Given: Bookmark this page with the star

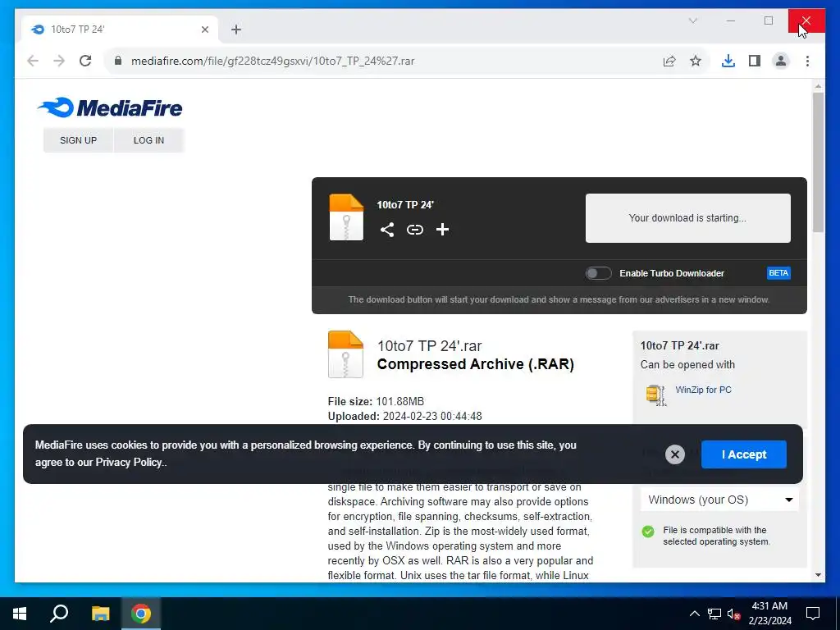Looking at the screenshot, I should (696, 61).
